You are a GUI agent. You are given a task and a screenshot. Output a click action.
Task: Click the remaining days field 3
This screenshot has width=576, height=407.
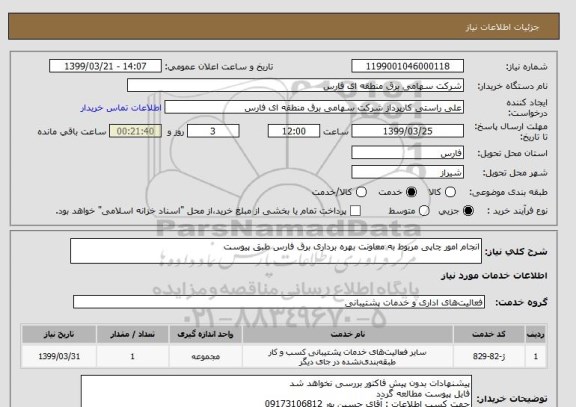click(x=213, y=131)
